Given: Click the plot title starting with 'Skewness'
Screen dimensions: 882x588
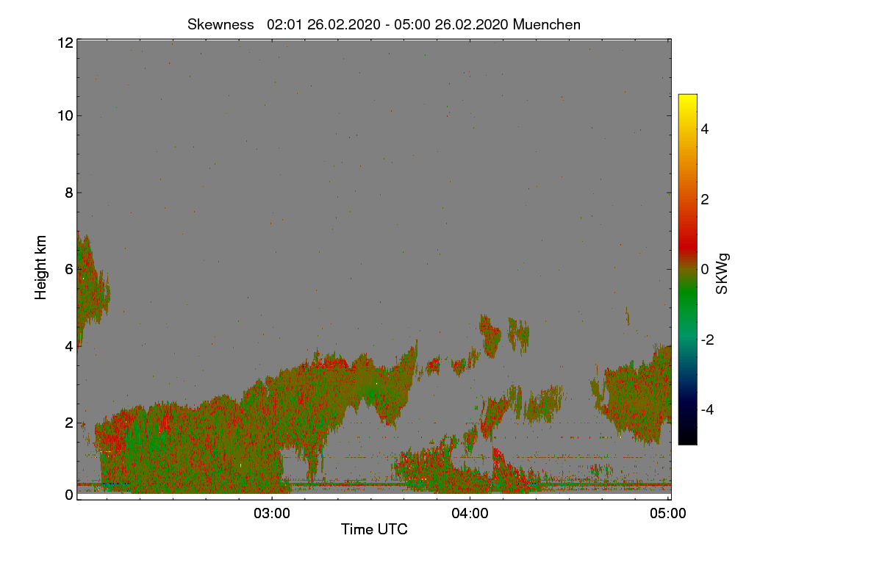Looking at the screenshot, I should click(x=384, y=24).
